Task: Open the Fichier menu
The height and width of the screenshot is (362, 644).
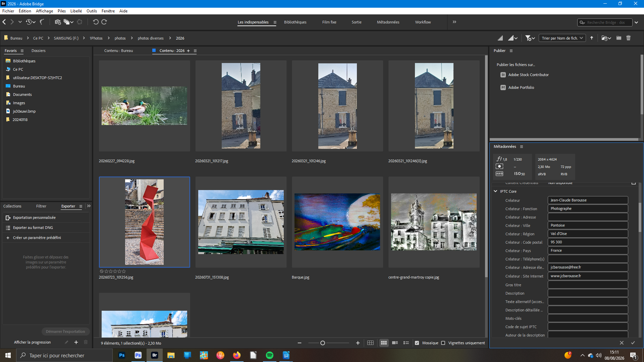Action: click(x=8, y=11)
